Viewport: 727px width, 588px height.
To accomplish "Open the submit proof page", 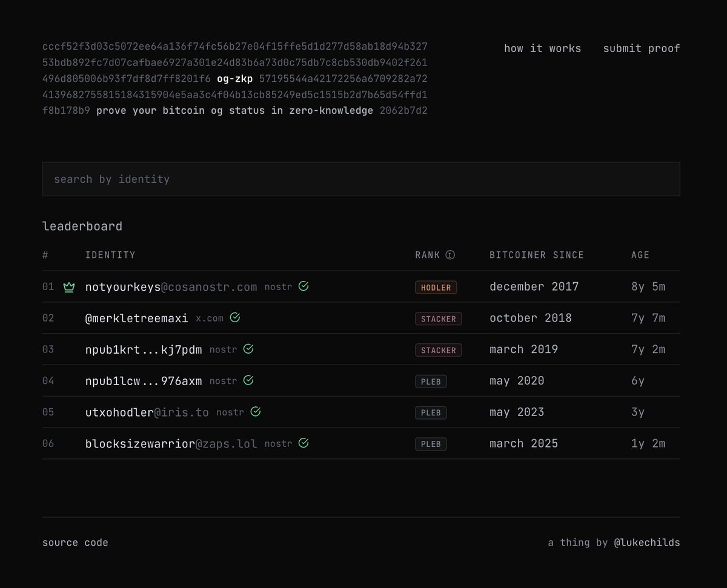I will [x=642, y=48].
